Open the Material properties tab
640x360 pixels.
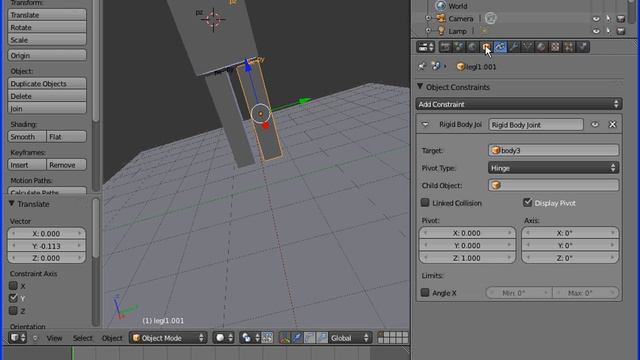tap(541, 47)
